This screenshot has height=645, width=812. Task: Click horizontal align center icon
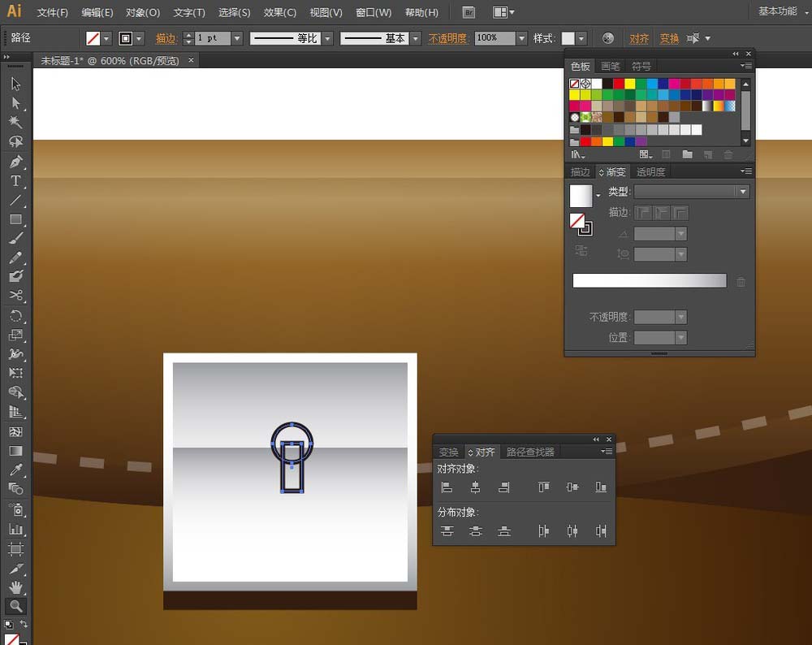[x=475, y=487]
